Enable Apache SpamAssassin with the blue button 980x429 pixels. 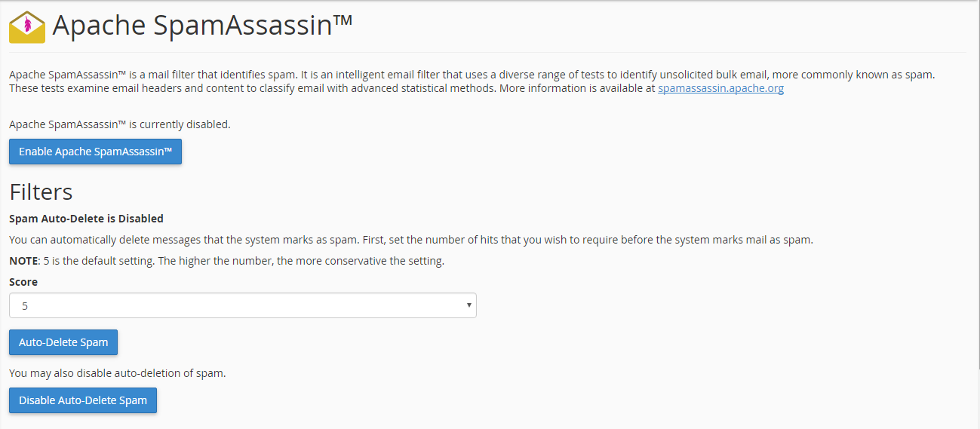pyautogui.click(x=95, y=152)
